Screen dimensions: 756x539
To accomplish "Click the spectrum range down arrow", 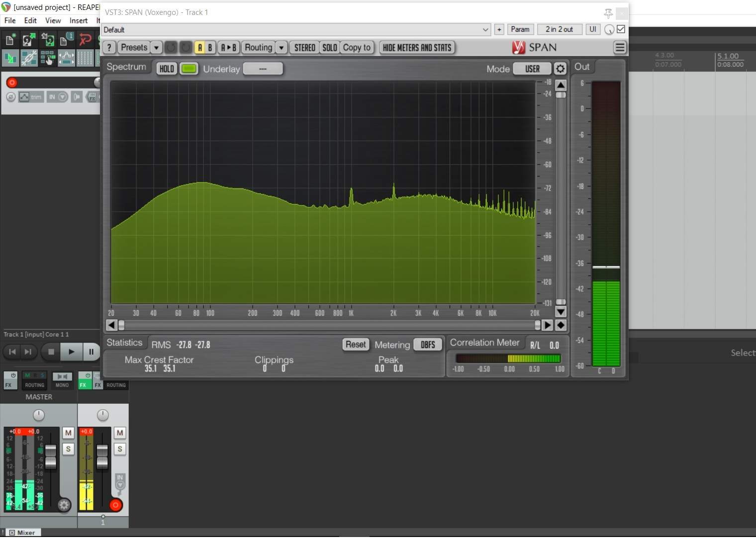I will (561, 312).
